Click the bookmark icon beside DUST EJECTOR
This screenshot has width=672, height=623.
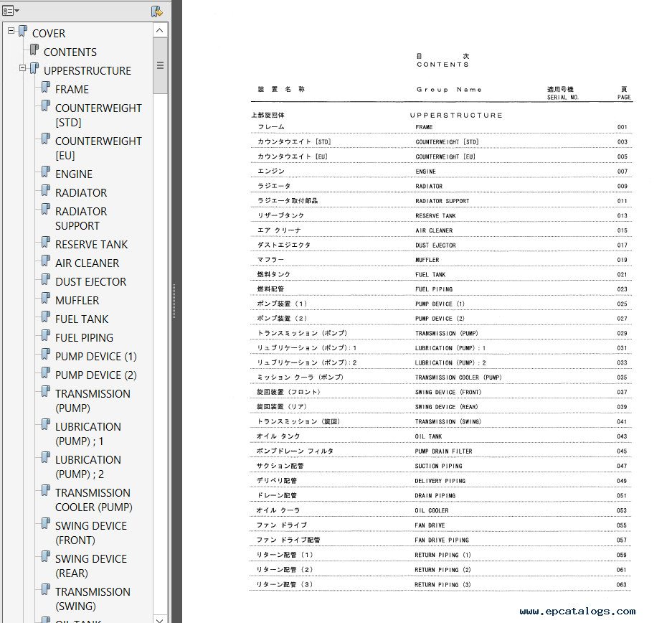tap(46, 280)
